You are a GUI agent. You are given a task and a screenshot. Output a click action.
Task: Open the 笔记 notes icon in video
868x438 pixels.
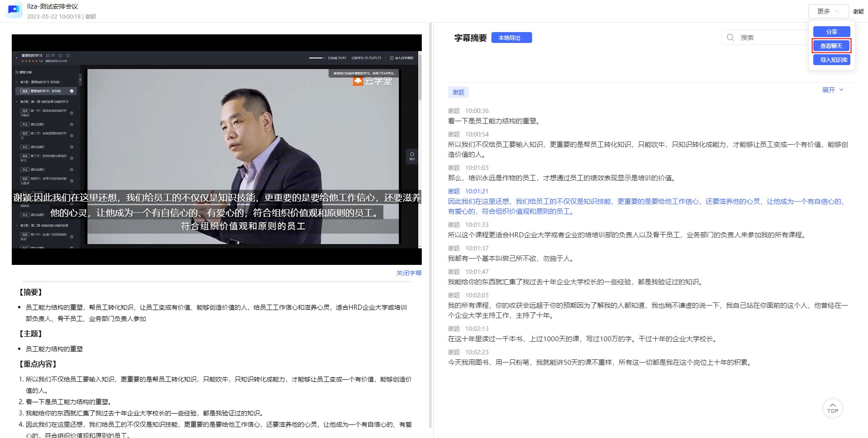pyautogui.click(x=412, y=156)
